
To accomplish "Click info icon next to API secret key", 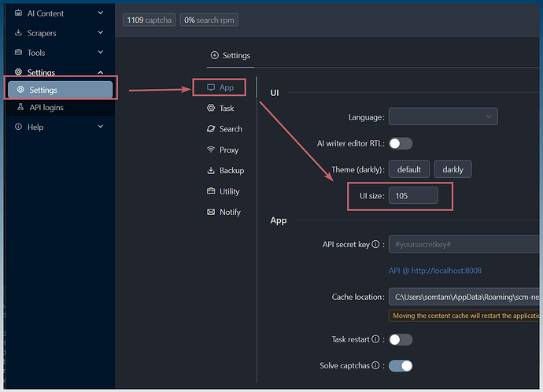I will tap(375, 244).
